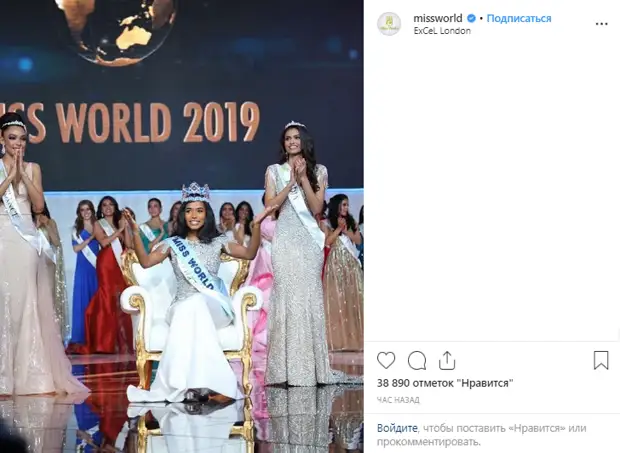
Task: Click the blue Miss World sash
Action: (200, 271)
